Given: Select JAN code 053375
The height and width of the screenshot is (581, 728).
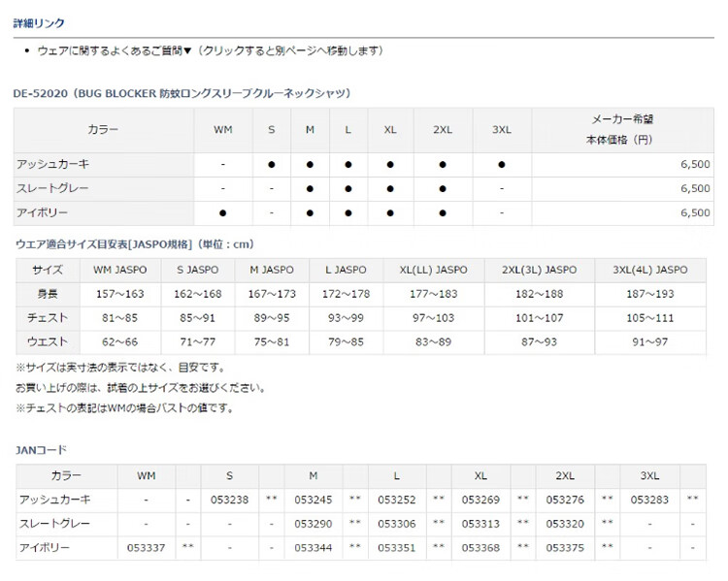Looking at the screenshot, I should (x=565, y=548).
